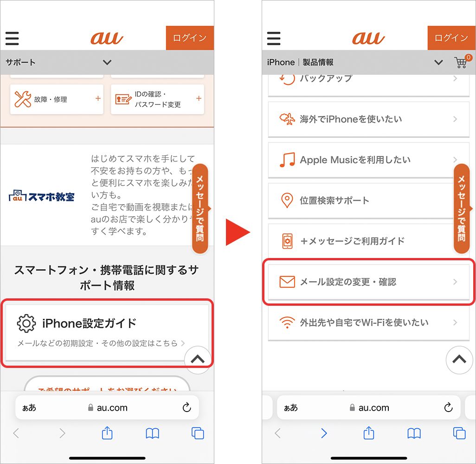Tap airplane cloud icon for overseas use
This screenshot has width=476, height=464.
(x=287, y=119)
